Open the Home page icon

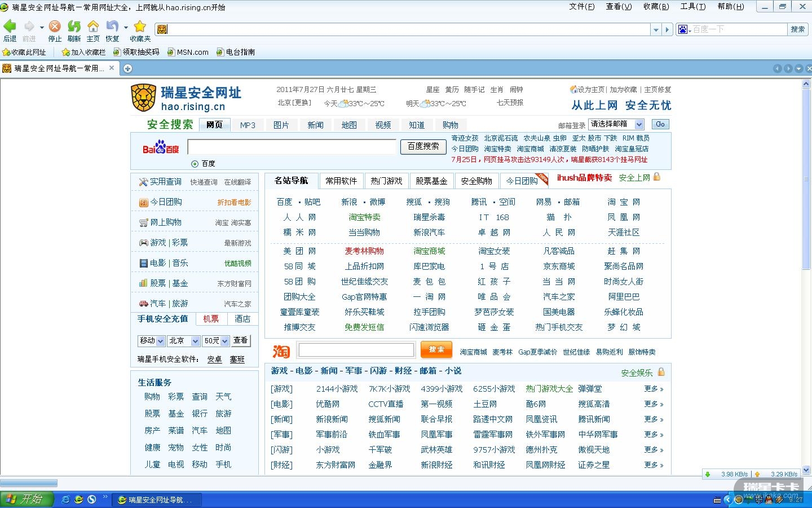[93, 27]
